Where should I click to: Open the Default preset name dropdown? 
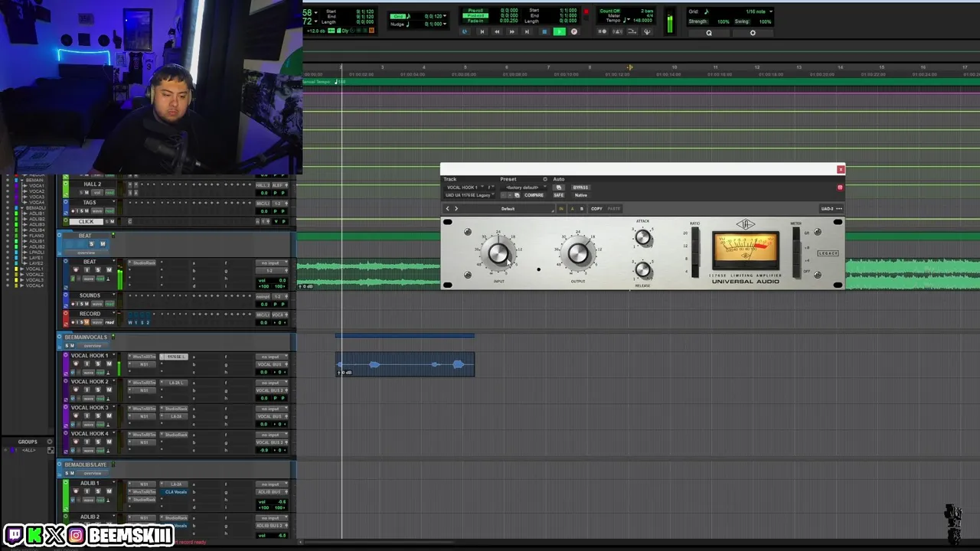[x=508, y=209]
